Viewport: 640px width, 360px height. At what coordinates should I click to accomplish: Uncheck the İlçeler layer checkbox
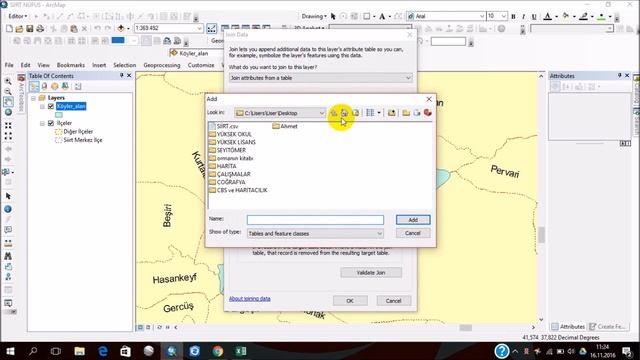coord(51,123)
